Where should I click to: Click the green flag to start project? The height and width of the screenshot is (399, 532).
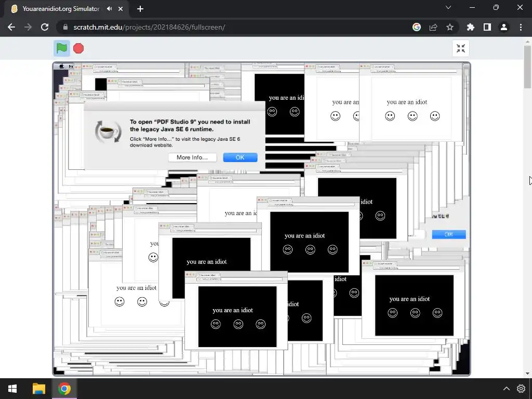pos(62,48)
